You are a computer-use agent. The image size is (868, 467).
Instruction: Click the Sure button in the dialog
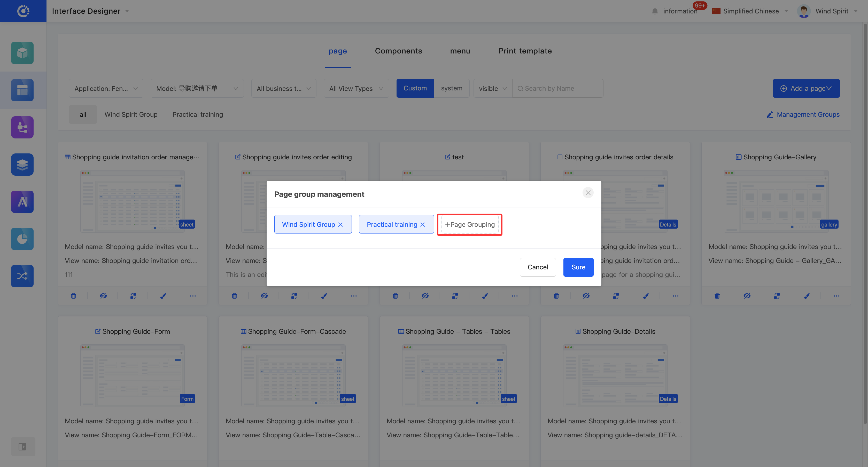point(578,267)
